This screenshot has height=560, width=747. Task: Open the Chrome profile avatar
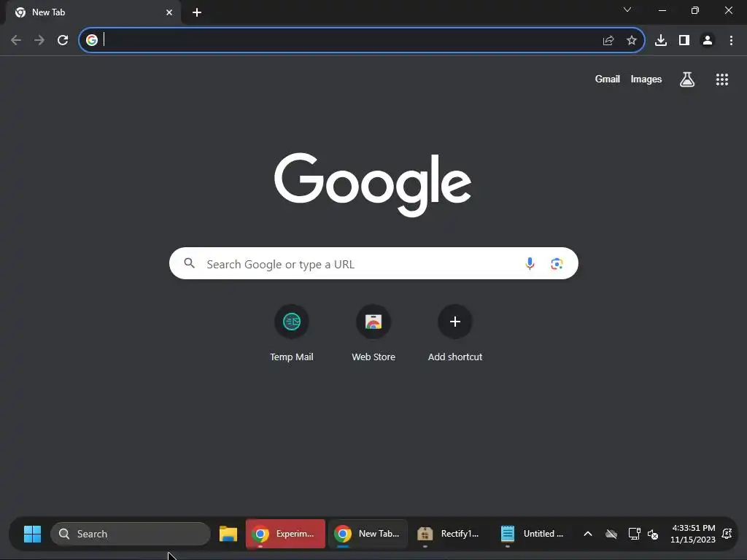[708, 40]
